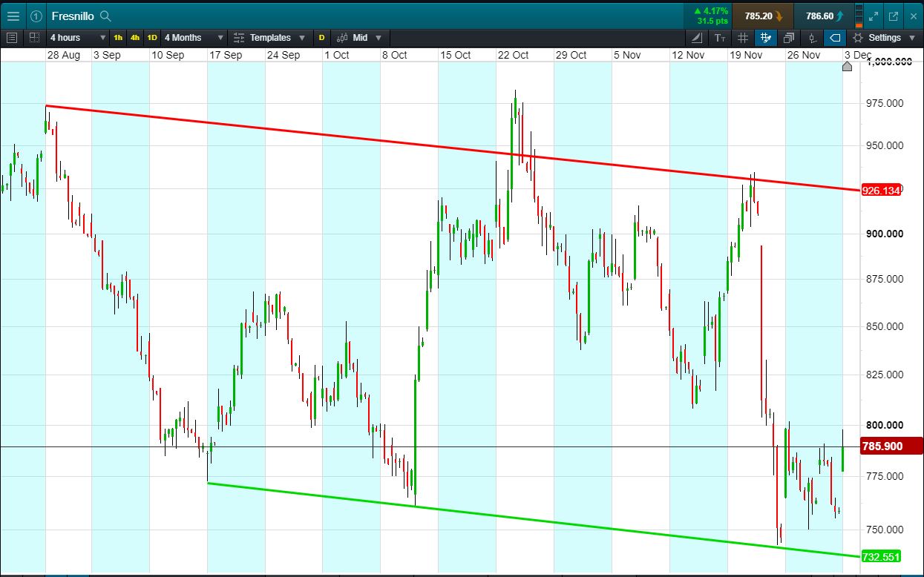Click the grey scroll-to-latest arrow marker
924x577 pixels.
[848, 67]
